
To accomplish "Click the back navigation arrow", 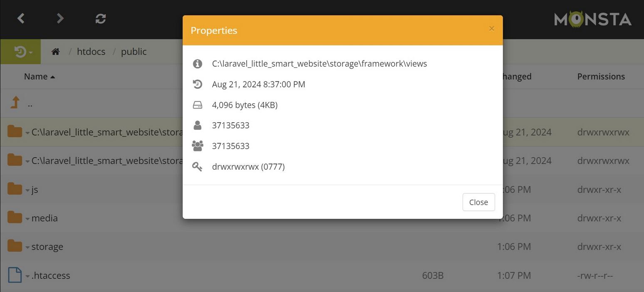I will click(x=21, y=18).
